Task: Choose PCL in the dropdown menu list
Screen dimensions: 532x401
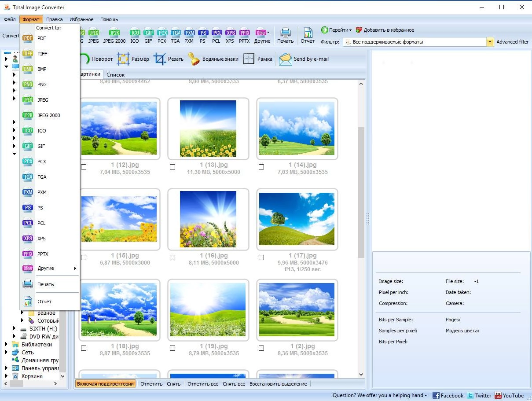Action: (49, 223)
